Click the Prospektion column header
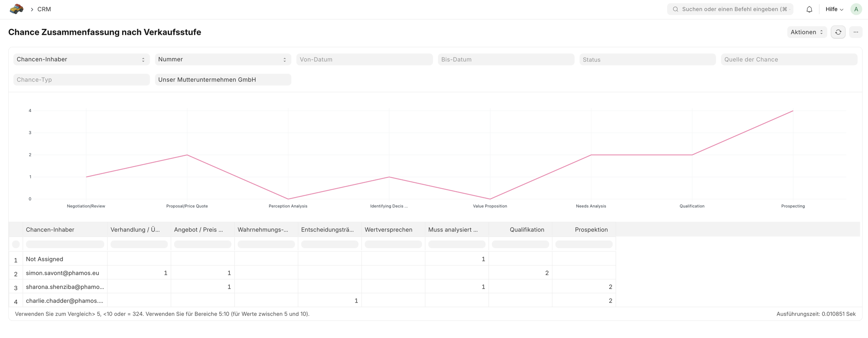 pos(591,229)
